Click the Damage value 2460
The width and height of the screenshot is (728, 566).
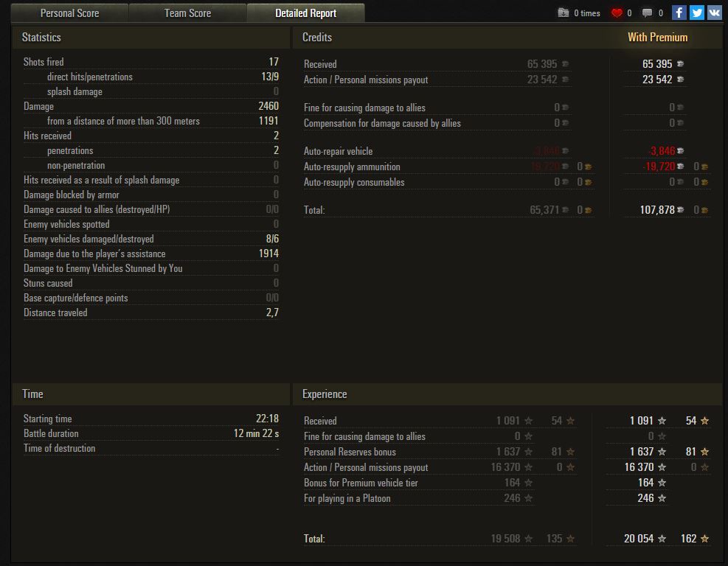[x=268, y=106]
